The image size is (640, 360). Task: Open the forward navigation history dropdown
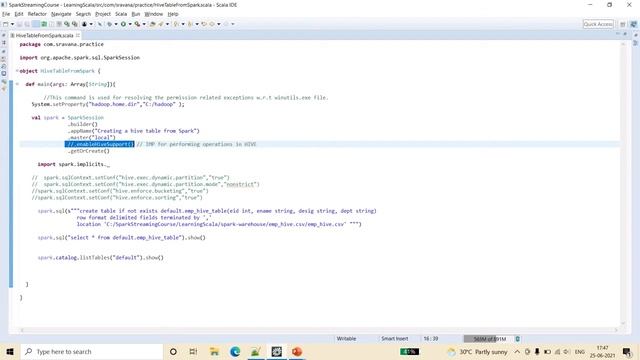pyautogui.click(x=233, y=24)
